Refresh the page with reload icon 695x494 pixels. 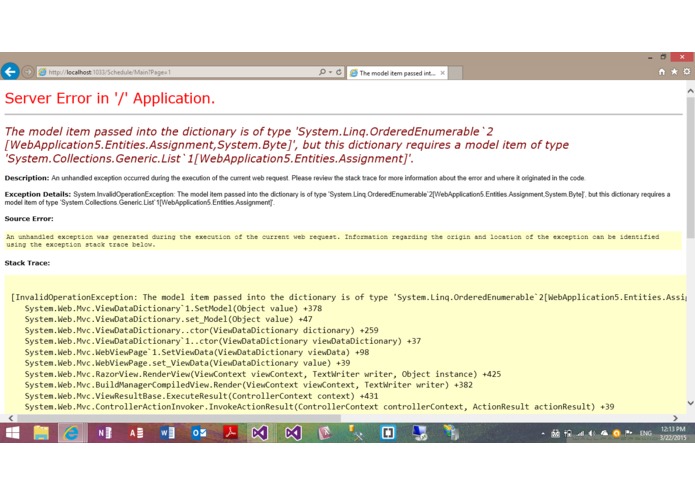[x=339, y=72]
